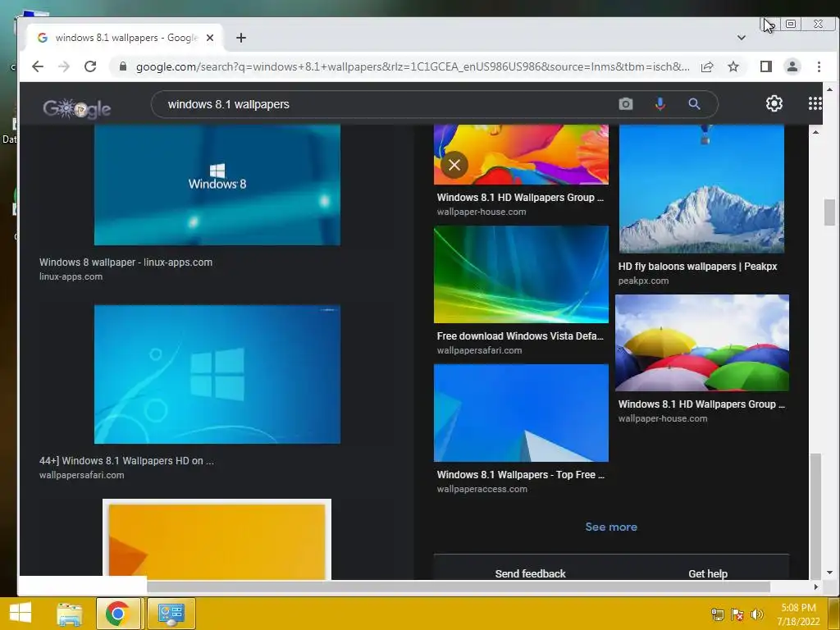Open the Control Panel taskbar icon
Image resolution: width=840 pixels, height=630 pixels.
click(x=171, y=614)
